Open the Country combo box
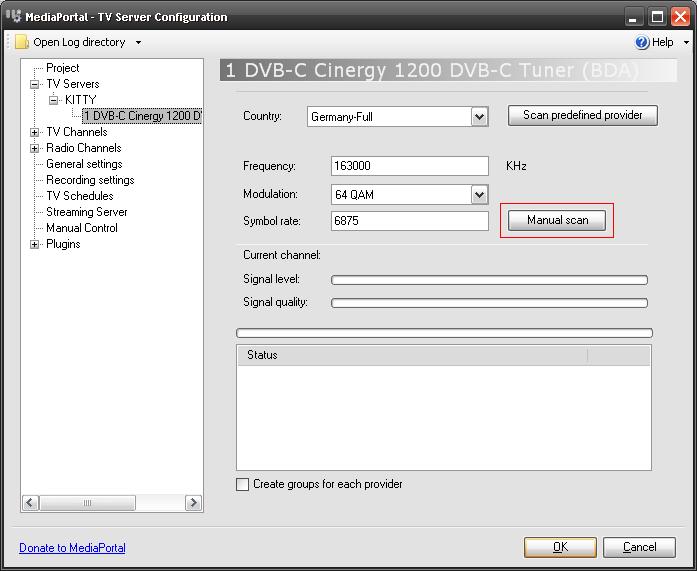 (479, 117)
